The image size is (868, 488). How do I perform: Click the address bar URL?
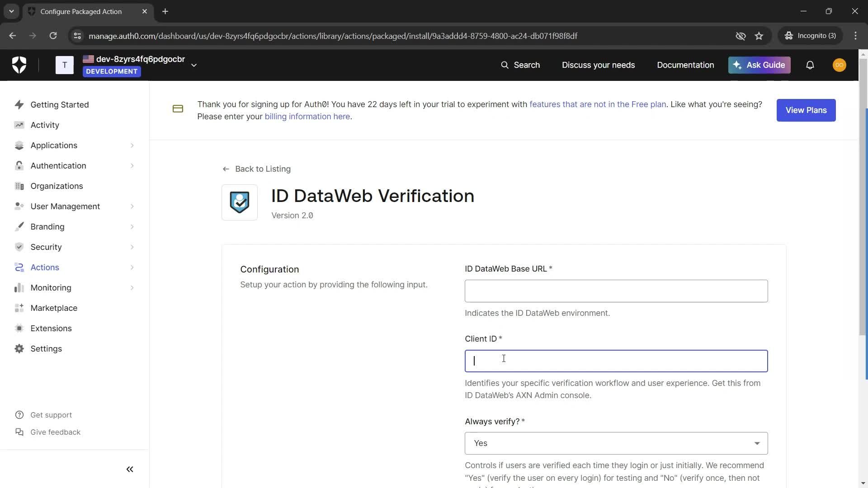tap(333, 36)
